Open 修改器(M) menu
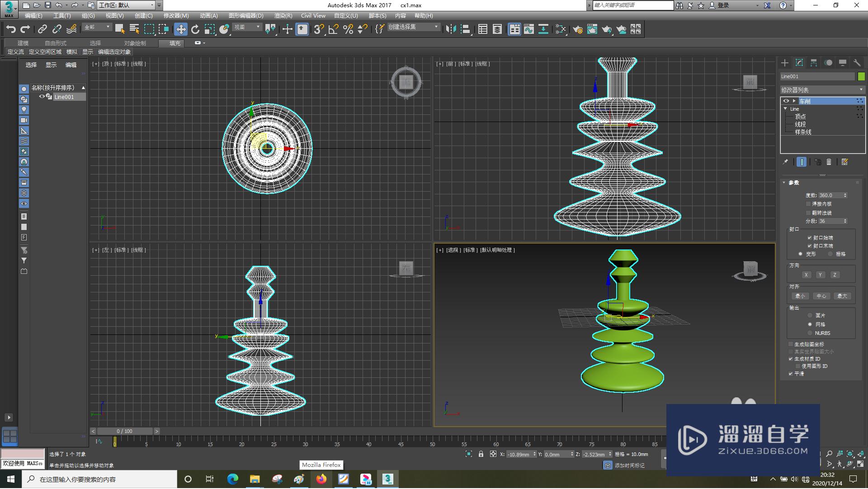This screenshot has height=489, width=868. tap(176, 15)
